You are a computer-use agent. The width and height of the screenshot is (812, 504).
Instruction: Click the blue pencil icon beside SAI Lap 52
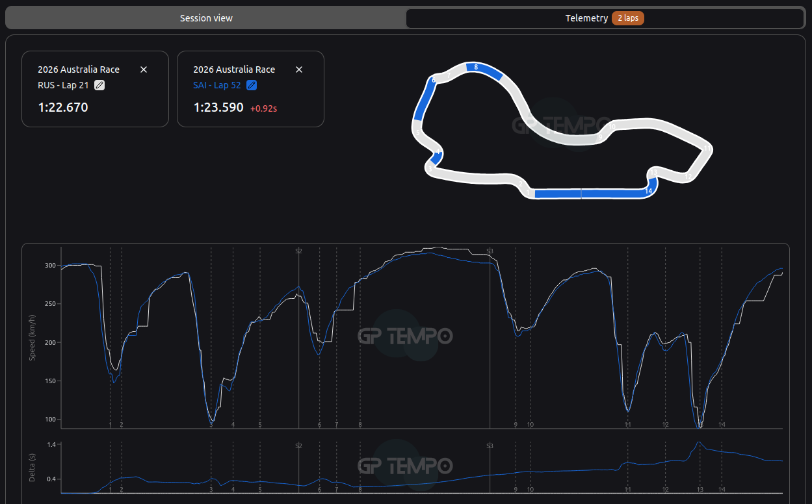(252, 85)
